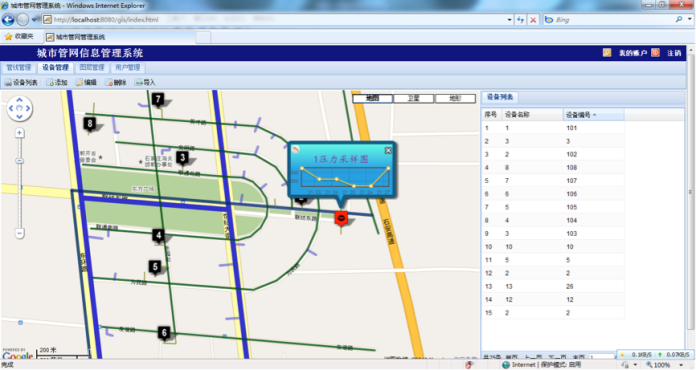The image size is (696, 370).
Task: Open the address bar history dropdown
Action: tap(509, 20)
